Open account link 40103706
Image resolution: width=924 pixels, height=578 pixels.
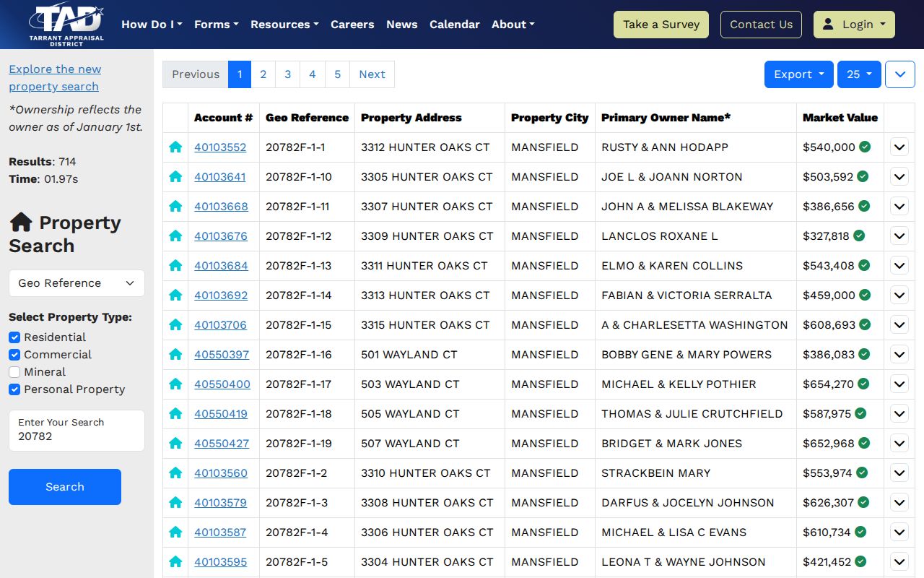point(220,325)
